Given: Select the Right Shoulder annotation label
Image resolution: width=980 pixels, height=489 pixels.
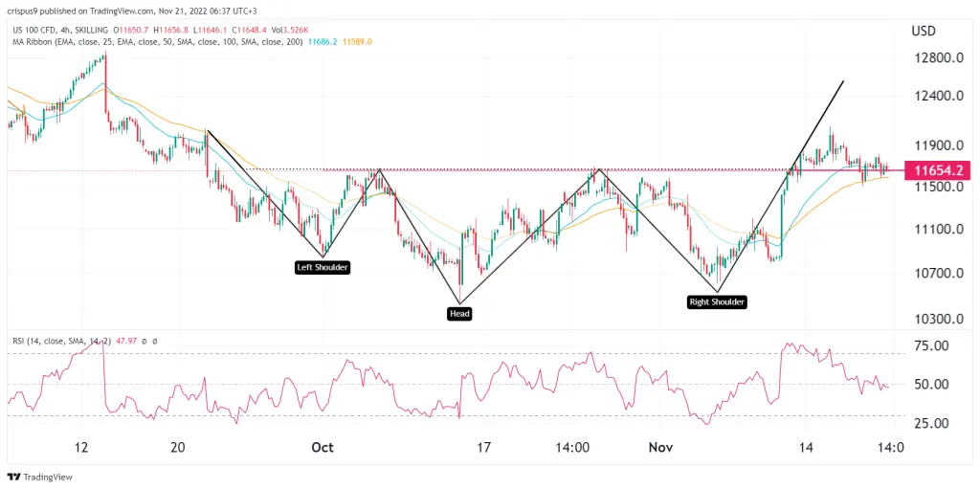Looking at the screenshot, I should [x=717, y=302].
